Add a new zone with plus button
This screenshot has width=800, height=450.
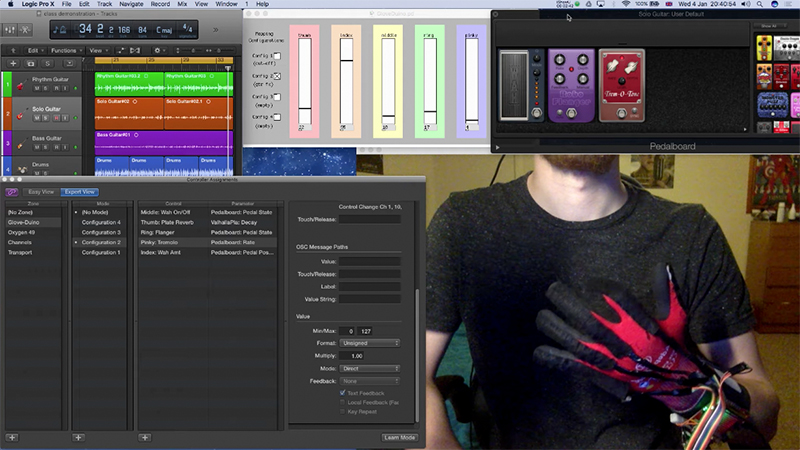pos(12,438)
